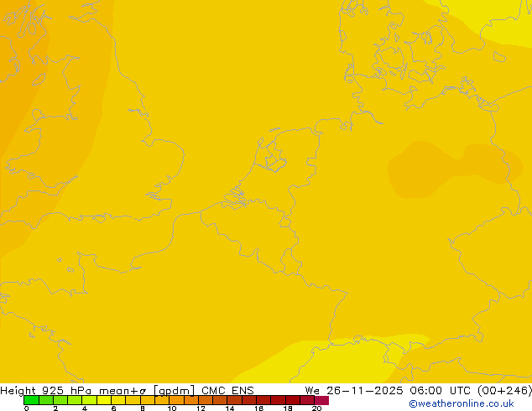Select the date text 'We 26-11-2025'
Image resolution: width=532 pixels, height=411 pixels.
(354, 390)
